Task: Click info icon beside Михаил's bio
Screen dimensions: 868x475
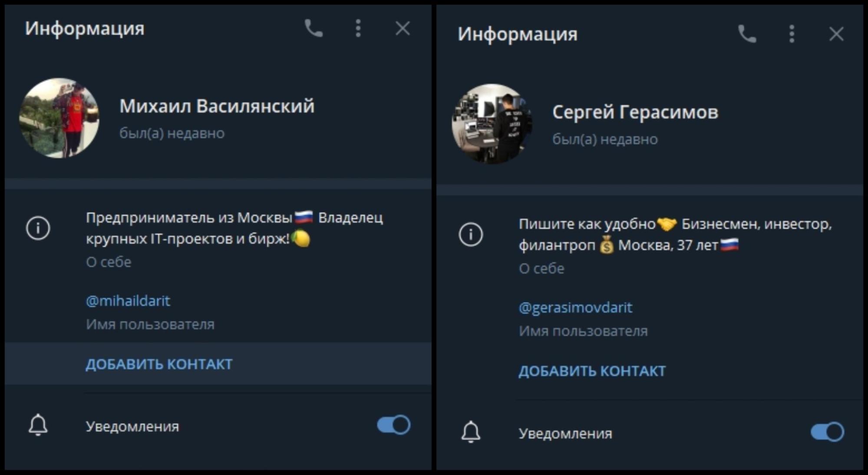Action: point(38,228)
